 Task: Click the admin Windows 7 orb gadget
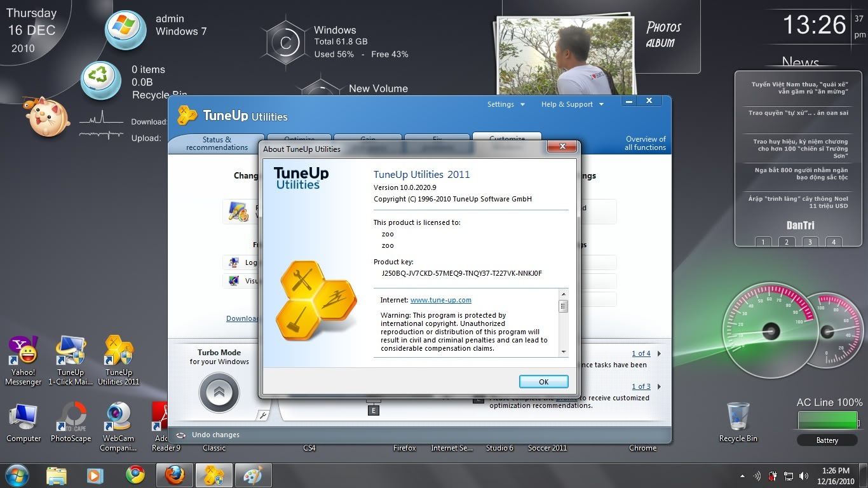tap(125, 29)
